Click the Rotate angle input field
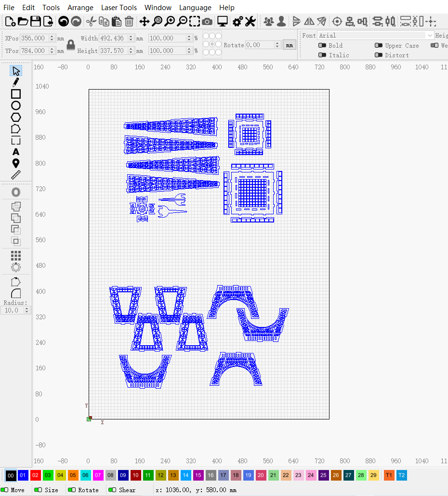 pos(260,45)
